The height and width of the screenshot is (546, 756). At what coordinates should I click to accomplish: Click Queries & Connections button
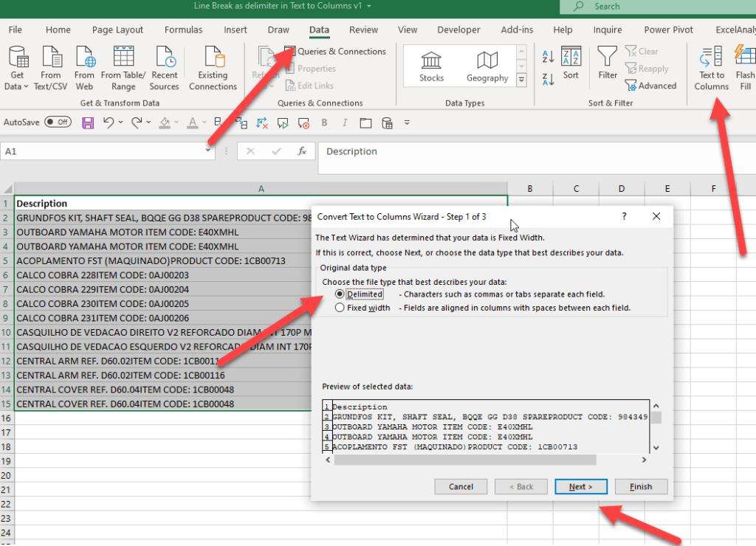click(336, 51)
